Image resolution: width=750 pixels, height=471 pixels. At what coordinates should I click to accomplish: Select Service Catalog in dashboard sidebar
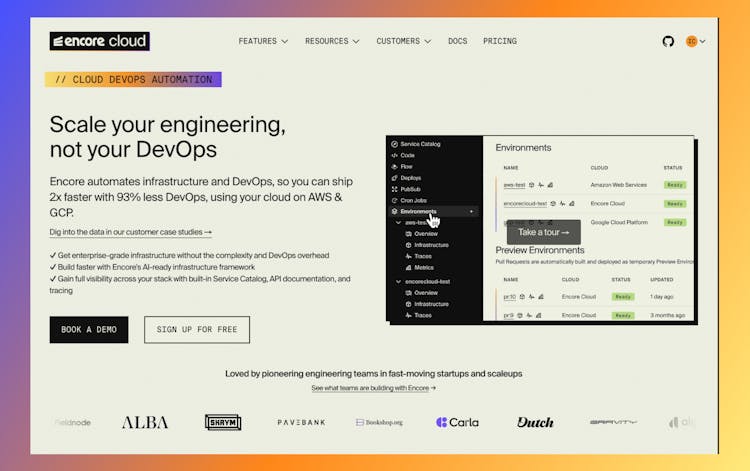click(x=416, y=144)
